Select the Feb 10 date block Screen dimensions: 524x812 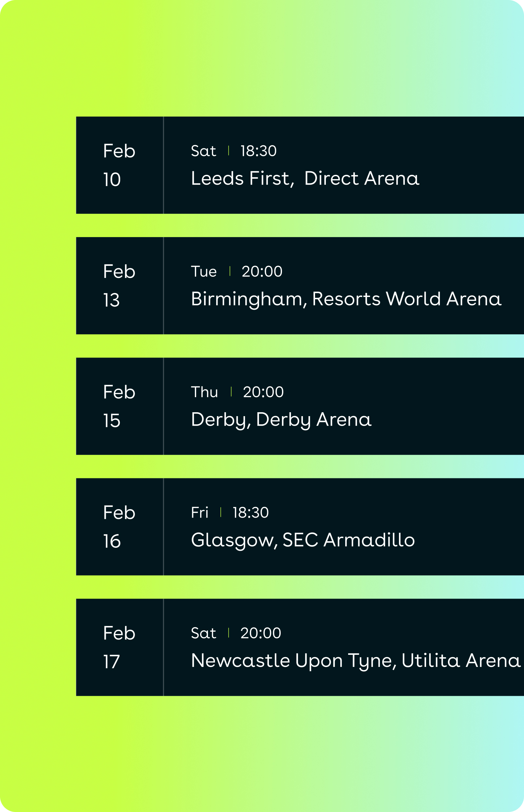click(x=120, y=165)
